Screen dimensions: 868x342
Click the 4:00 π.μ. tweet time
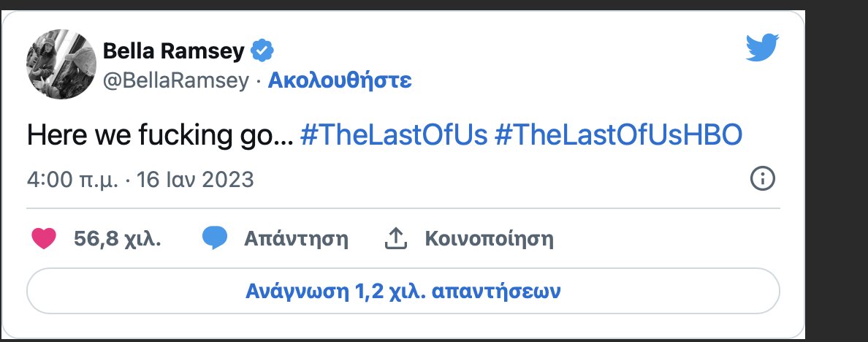pos(73,179)
